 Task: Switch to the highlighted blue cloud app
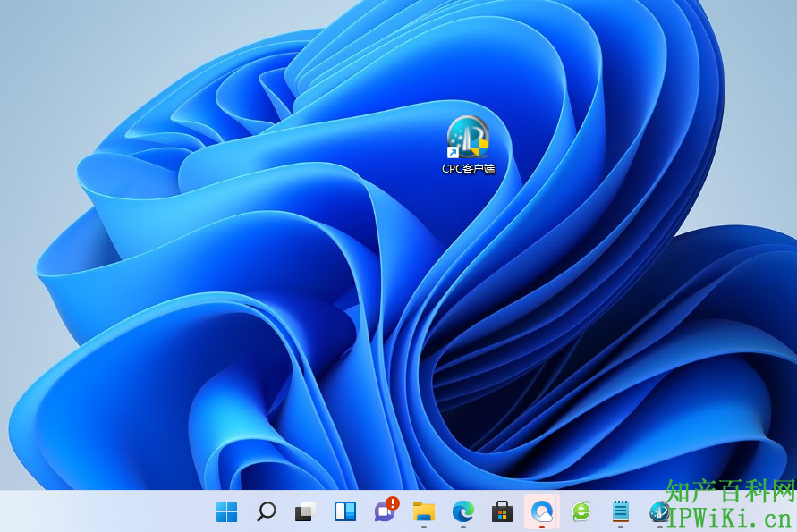tap(541, 511)
